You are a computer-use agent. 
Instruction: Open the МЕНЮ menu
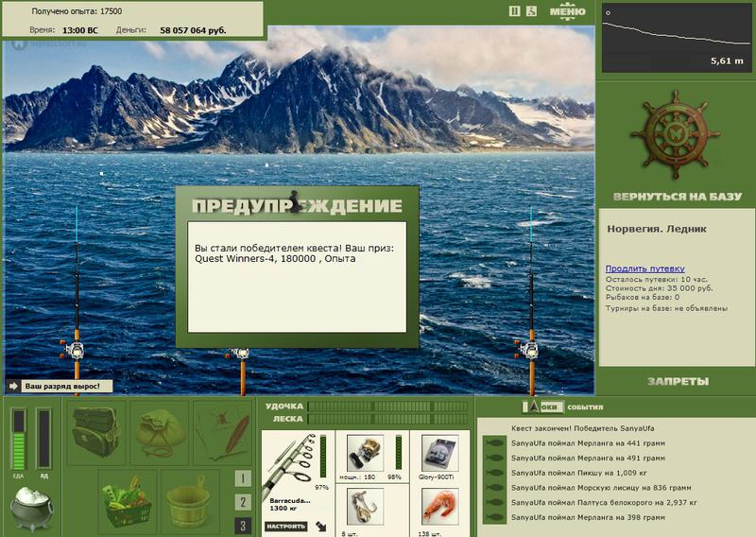pos(568,11)
